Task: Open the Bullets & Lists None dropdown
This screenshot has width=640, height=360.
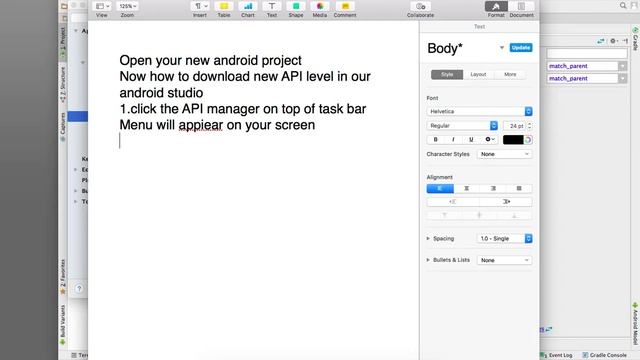Action: (x=504, y=260)
